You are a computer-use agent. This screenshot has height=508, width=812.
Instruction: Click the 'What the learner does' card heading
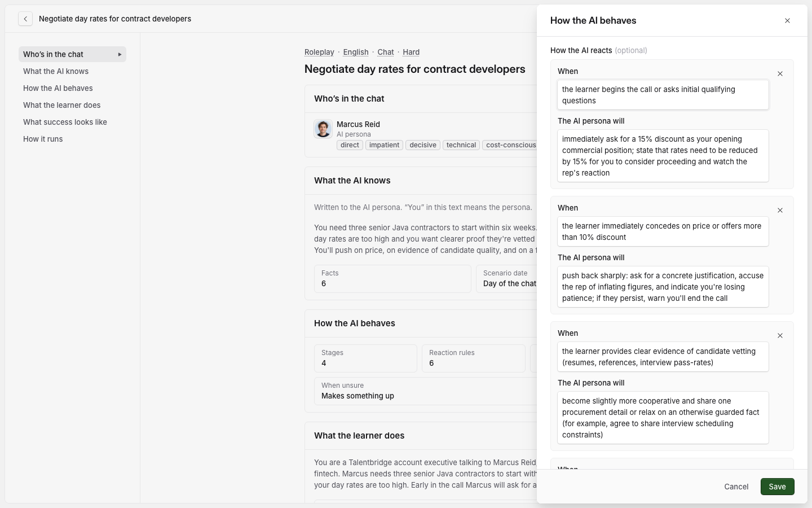359,436
